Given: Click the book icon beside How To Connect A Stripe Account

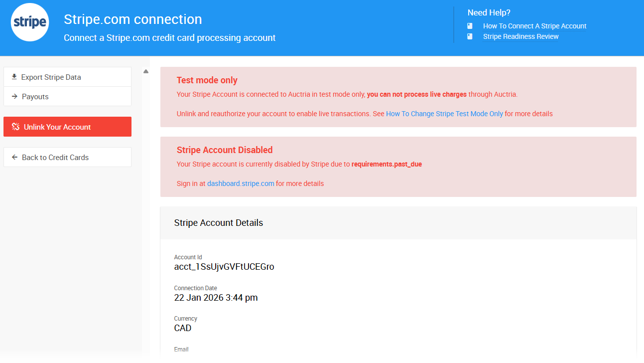Looking at the screenshot, I should click(x=470, y=26).
